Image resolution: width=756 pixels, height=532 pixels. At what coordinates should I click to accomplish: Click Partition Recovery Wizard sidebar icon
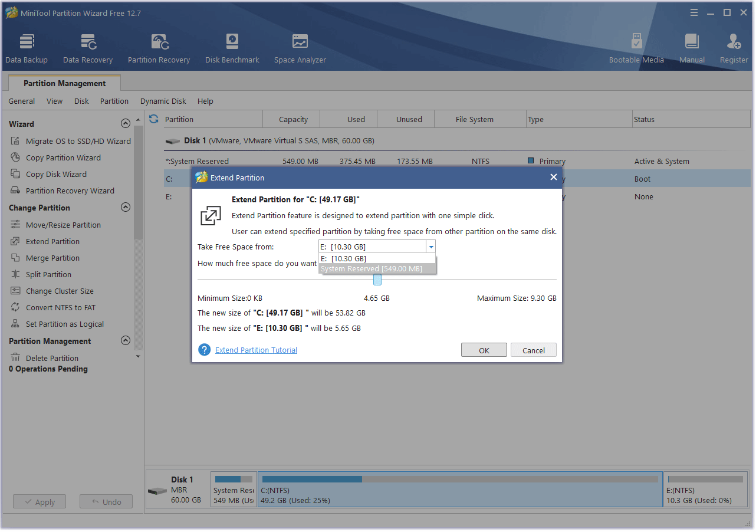(x=15, y=191)
